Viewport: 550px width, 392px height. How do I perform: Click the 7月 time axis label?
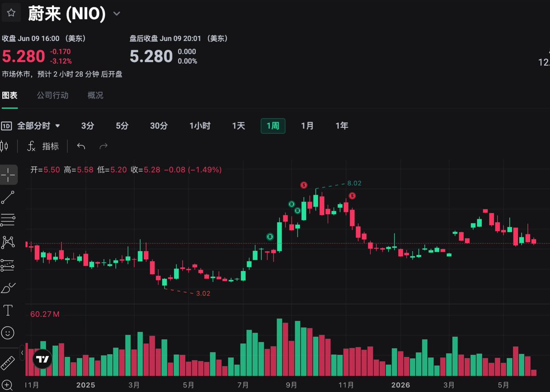tap(243, 385)
